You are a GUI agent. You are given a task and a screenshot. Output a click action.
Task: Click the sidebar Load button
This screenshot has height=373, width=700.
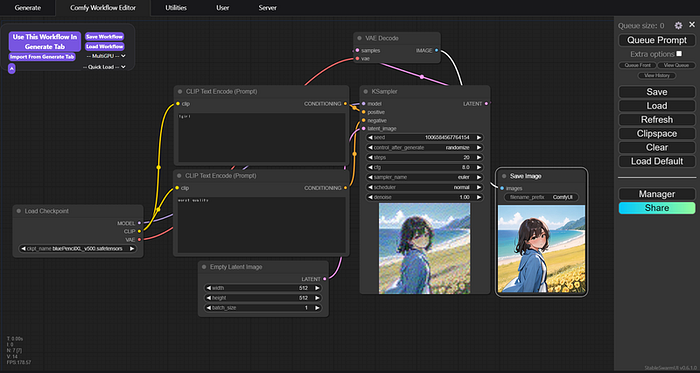click(x=657, y=106)
